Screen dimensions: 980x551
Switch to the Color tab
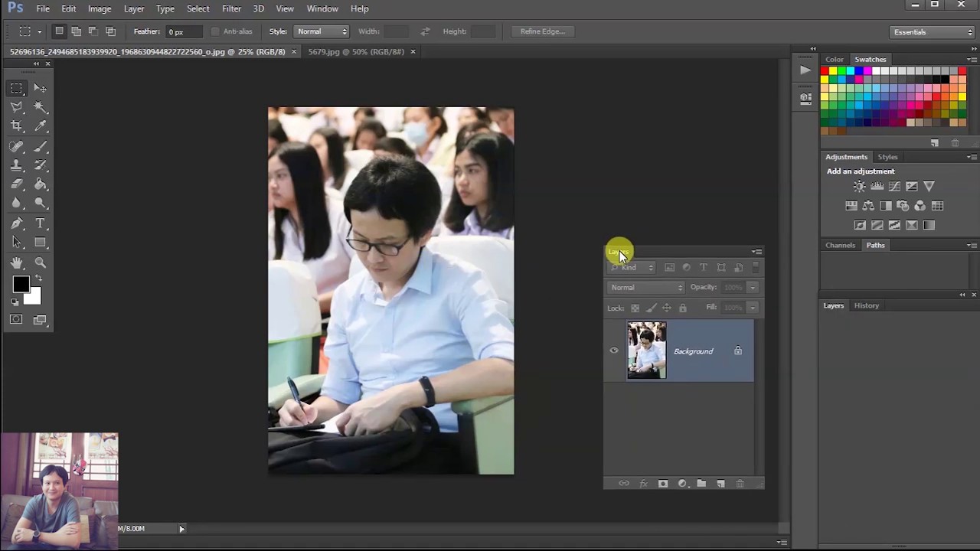pos(835,60)
